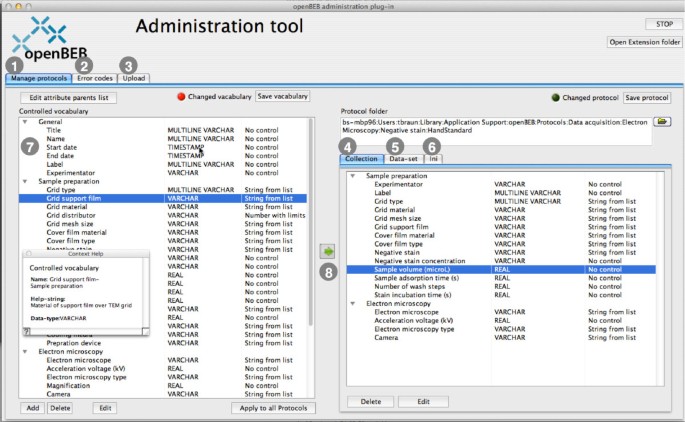Click the green arrow transfer button
The height and width of the screenshot is (422, 685).
pyautogui.click(x=327, y=250)
